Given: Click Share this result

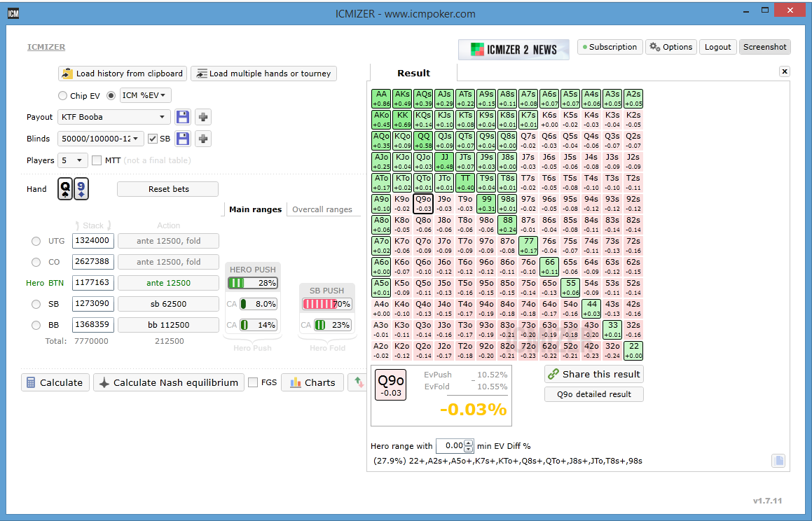Looking at the screenshot, I should pos(594,374).
